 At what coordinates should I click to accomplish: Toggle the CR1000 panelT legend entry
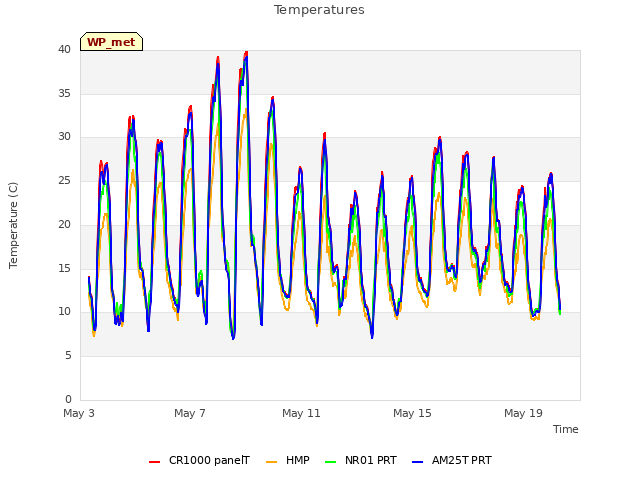pyautogui.click(x=200, y=460)
